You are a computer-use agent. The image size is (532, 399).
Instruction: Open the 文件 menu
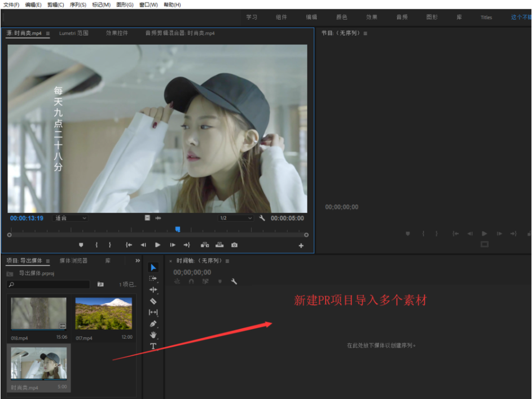click(10, 5)
